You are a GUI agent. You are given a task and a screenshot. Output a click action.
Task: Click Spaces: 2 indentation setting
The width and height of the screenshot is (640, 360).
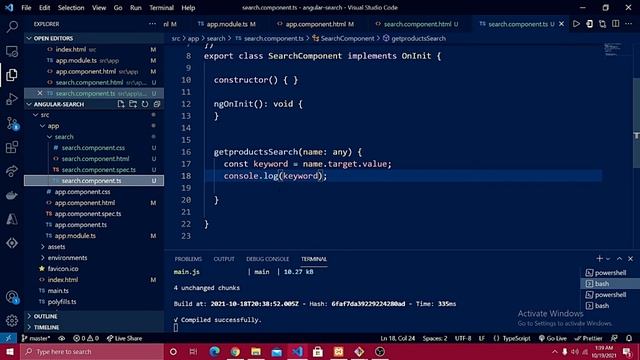pyautogui.click(x=435, y=338)
